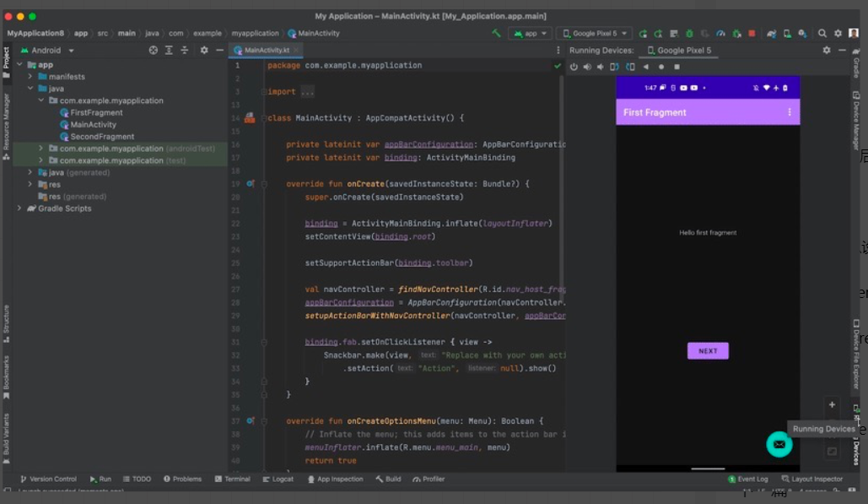This screenshot has width=868, height=504.
Task: Click emulator Home circle button
Action: pos(661,67)
